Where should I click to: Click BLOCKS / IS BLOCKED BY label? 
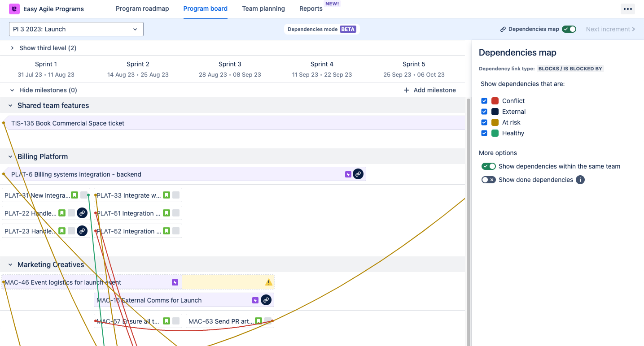click(570, 69)
